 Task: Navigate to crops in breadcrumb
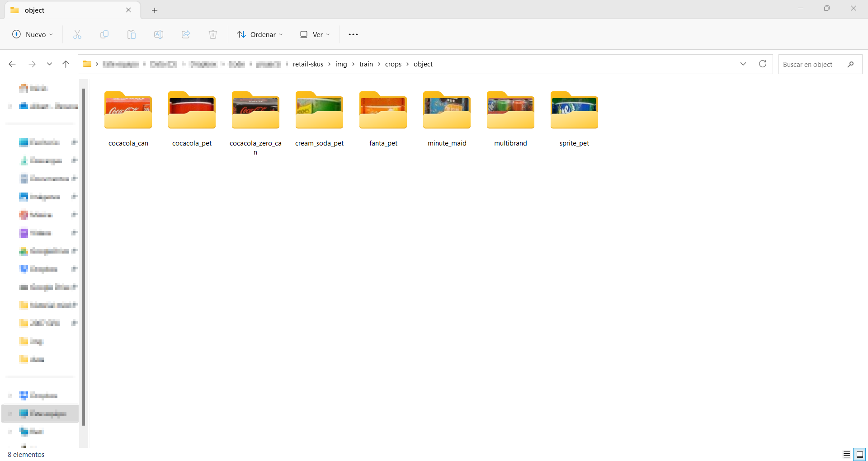point(393,64)
